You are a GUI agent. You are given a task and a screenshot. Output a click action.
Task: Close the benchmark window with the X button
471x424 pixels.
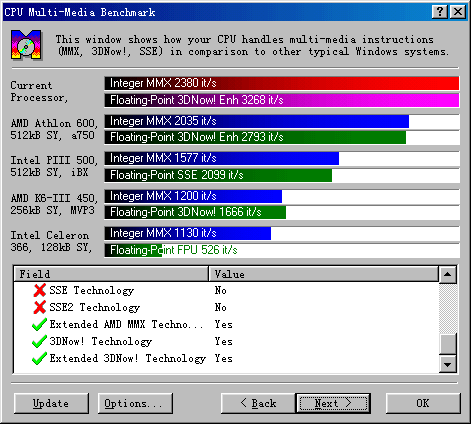[x=458, y=12]
